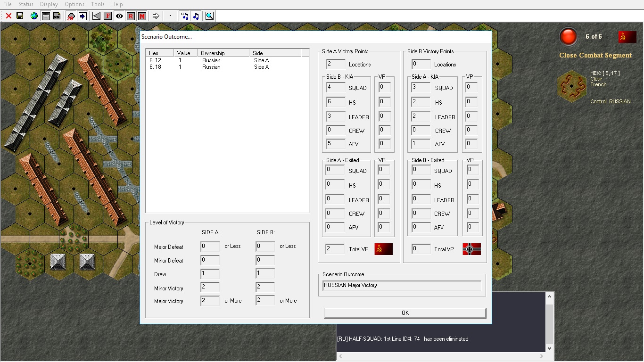Screen dimensions: 644x362
Task: Click Side B KIA SQUAD count field
Action: (x=335, y=88)
